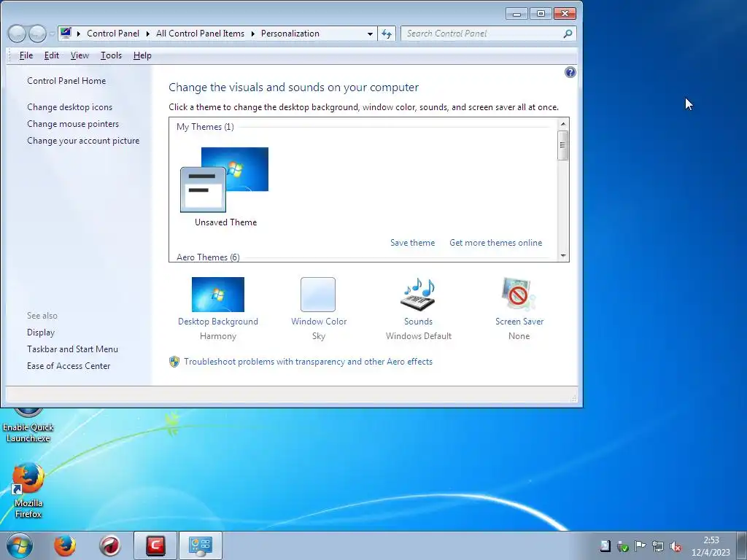Viewport: 747px width, 560px height.
Task: Open the Tools menu
Action: tap(111, 55)
